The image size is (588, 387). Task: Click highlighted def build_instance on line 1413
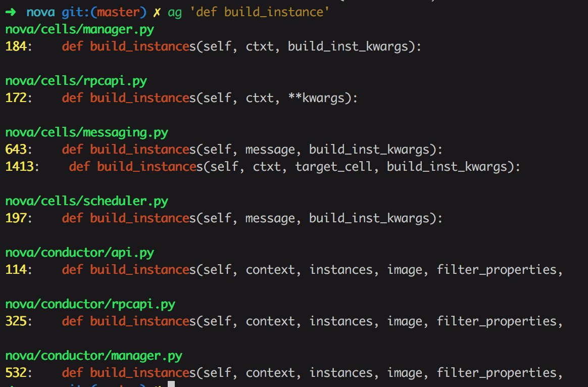pos(132,167)
